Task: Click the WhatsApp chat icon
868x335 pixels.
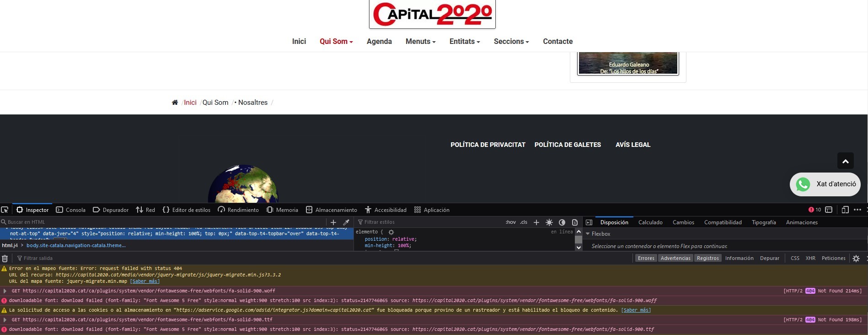Action: (x=803, y=184)
